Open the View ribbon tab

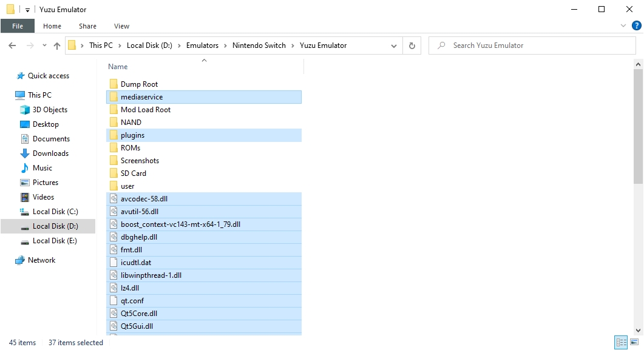[121, 26]
